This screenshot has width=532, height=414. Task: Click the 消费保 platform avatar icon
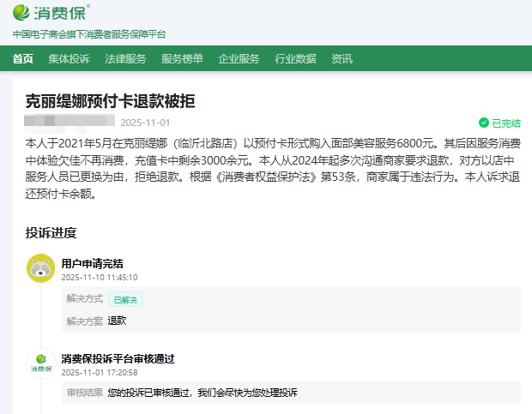click(x=40, y=363)
